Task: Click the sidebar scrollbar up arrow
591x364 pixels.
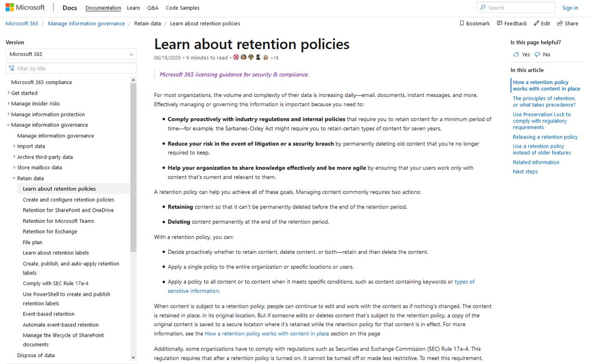Action: [133, 80]
